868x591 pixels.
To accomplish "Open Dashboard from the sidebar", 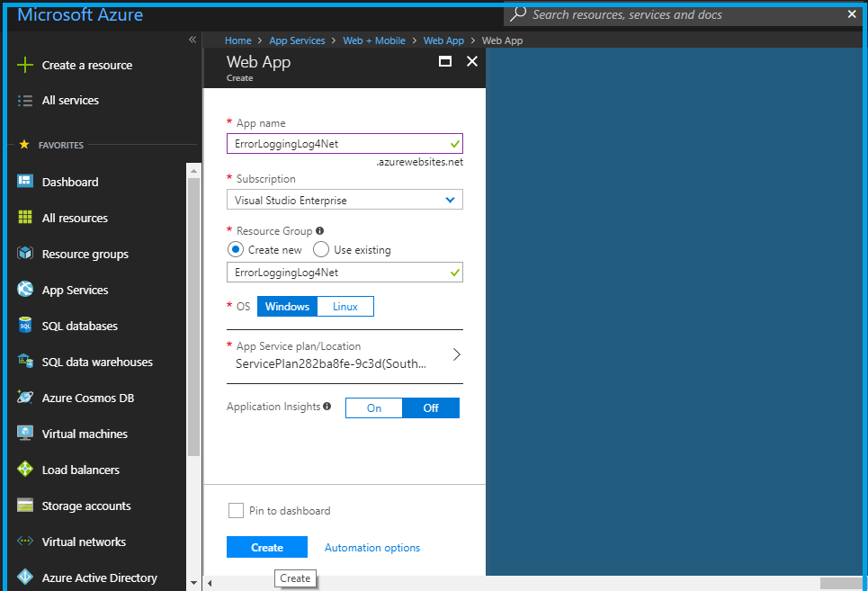I will click(x=70, y=182).
